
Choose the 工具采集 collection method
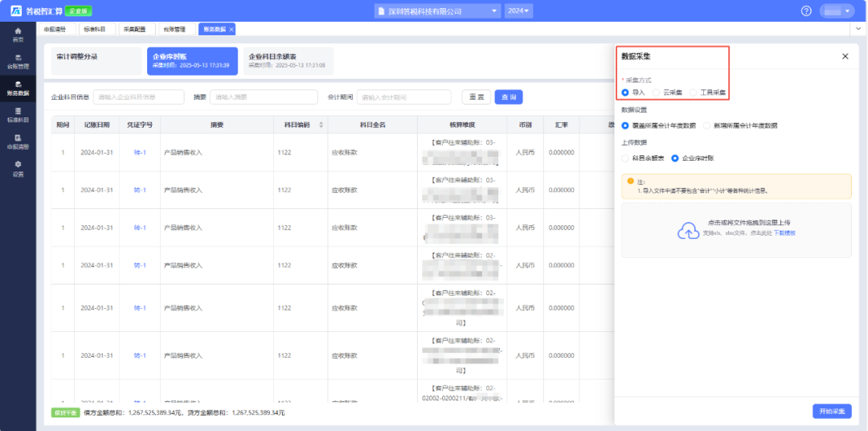click(694, 92)
